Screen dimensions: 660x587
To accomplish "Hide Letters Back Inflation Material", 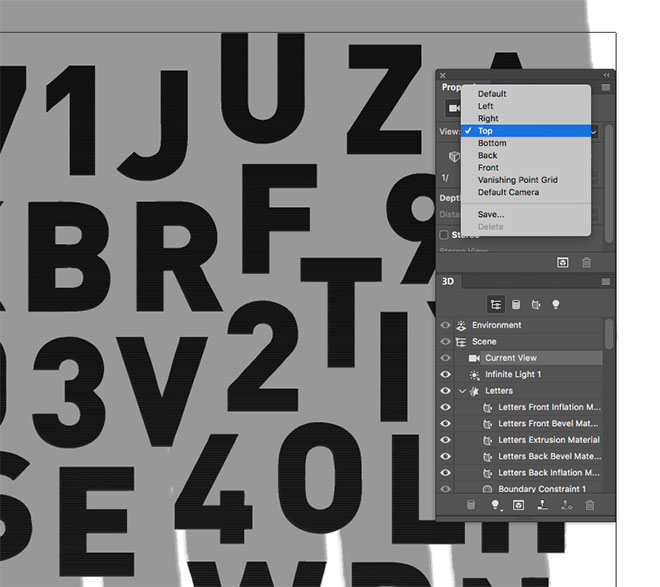I will pyautogui.click(x=445, y=473).
